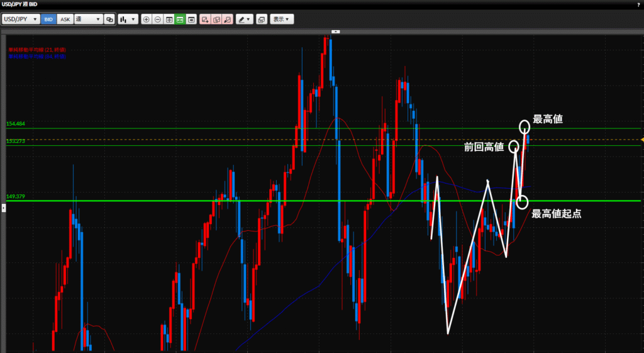Viewport: 644px width, 353px height.
Task: Select the red moving average (21) legend label
Action: 37,50
